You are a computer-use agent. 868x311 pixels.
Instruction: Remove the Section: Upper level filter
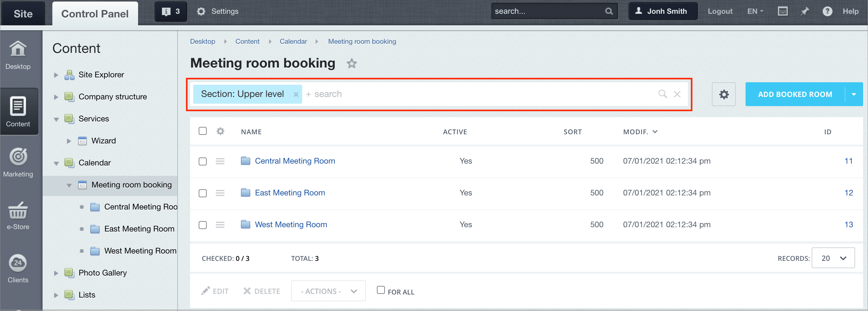coord(296,94)
